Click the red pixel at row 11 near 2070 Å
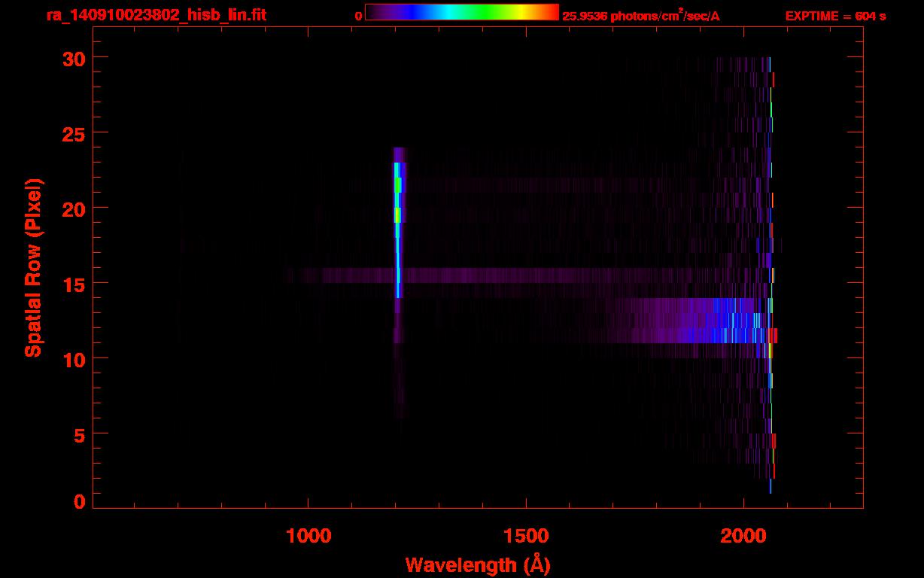Screen dimensions: 924x578 coord(774,335)
